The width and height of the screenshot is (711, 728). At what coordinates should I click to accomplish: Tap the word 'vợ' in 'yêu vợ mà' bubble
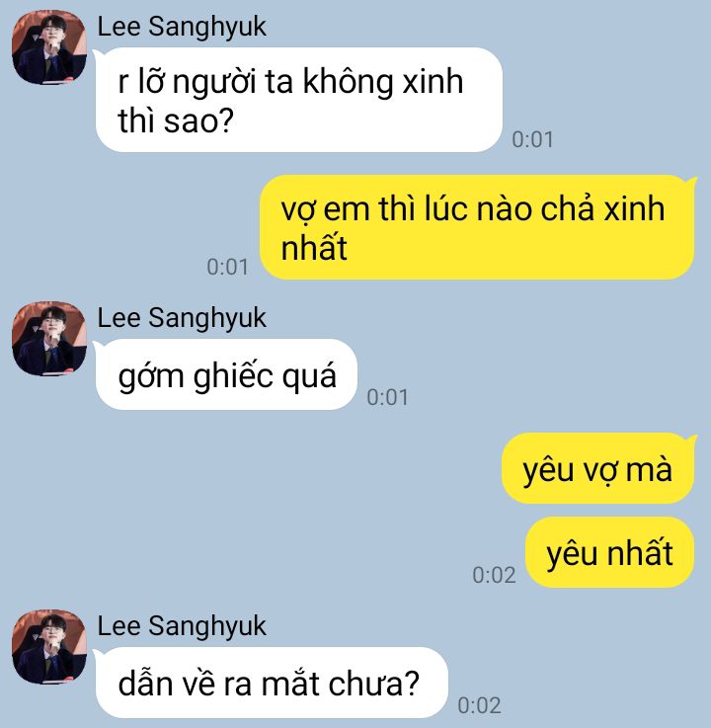(x=599, y=471)
